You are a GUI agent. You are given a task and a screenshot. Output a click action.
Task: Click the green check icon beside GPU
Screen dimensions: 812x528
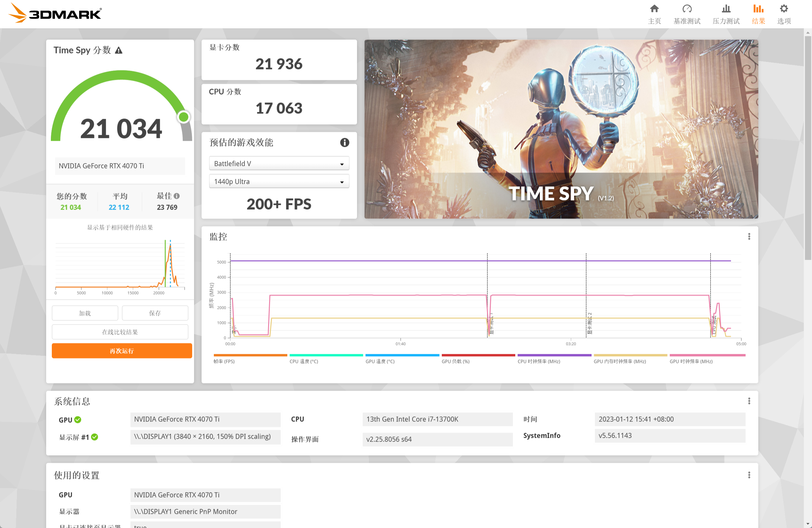tap(78, 419)
